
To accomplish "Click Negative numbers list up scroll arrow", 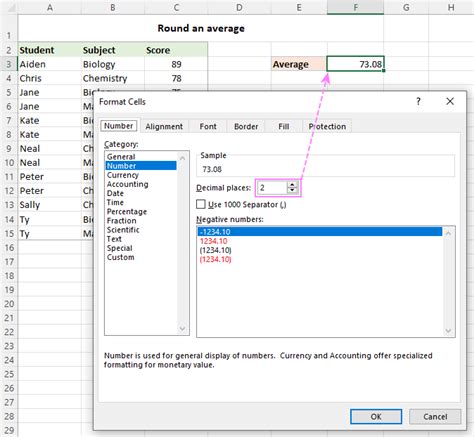I will click(x=448, y=233).
